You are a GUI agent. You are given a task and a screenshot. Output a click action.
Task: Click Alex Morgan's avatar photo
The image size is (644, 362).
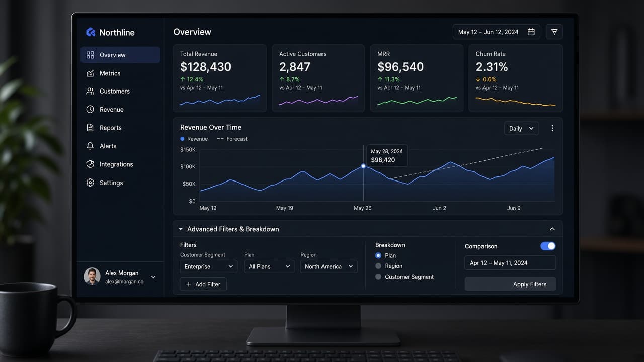point(92,277)
